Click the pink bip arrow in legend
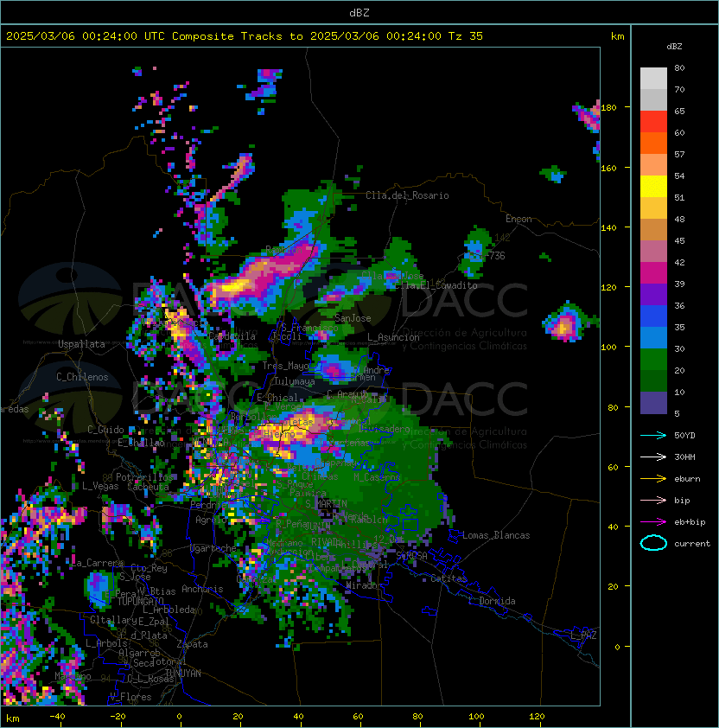The width and height of the screenshot is (719, 728). tap(653, 501)
